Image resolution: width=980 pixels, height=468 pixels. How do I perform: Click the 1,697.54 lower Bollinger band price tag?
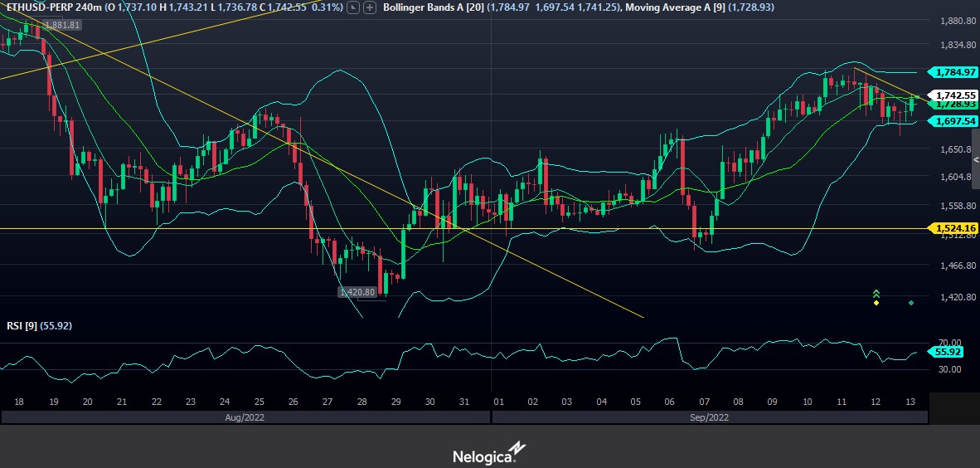955,121
